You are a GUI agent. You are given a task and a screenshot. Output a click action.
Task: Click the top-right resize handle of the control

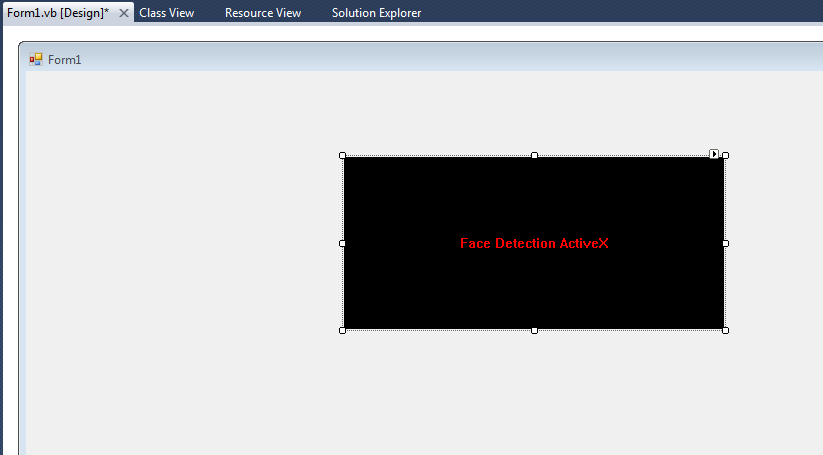(x=725, y=156)
